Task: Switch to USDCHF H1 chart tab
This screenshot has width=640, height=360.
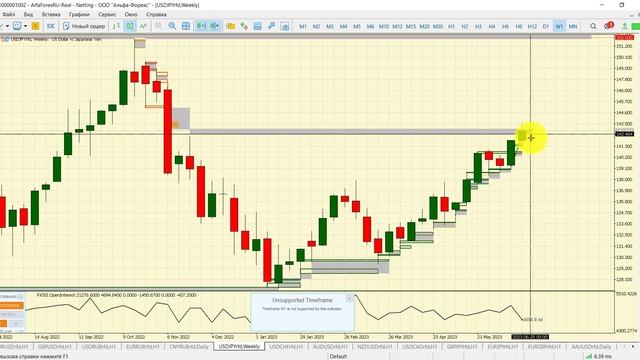Action: tap(286, 347)
